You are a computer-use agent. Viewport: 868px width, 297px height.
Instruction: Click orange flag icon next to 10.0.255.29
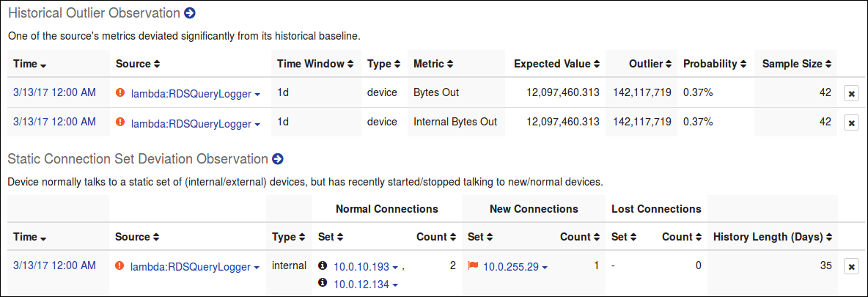coord(473,266)
